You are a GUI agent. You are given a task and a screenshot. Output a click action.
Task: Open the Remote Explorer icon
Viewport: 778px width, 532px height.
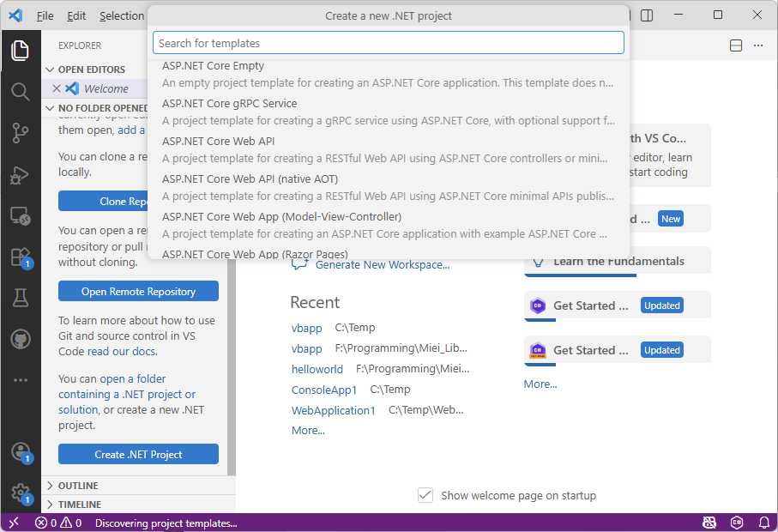pyautogui.click(x=21, y=216)
